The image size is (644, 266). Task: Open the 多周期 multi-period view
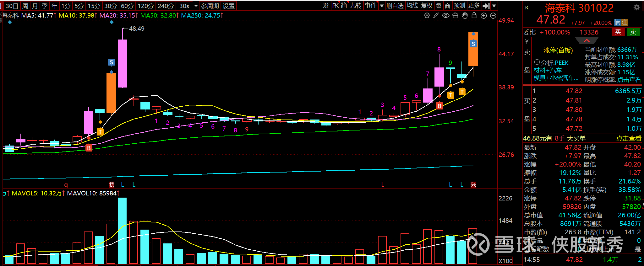pos(210,6)
